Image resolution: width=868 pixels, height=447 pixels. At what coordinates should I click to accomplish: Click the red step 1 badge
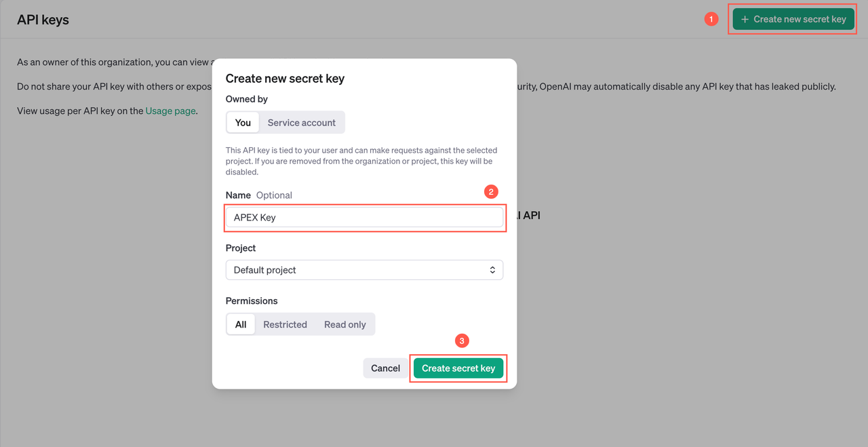pyautogui.click(x=711, y=20)
